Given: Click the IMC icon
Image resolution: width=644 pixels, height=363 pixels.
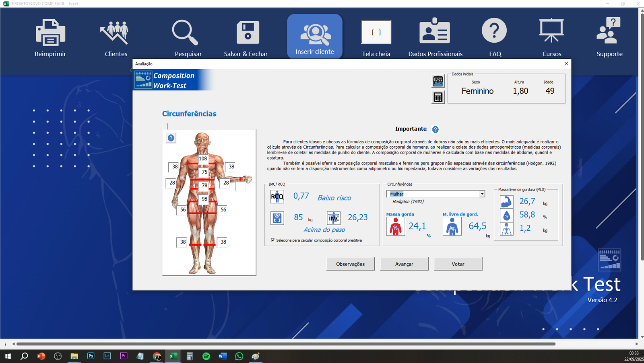Looking at the screenshot, I should [334, 218].
